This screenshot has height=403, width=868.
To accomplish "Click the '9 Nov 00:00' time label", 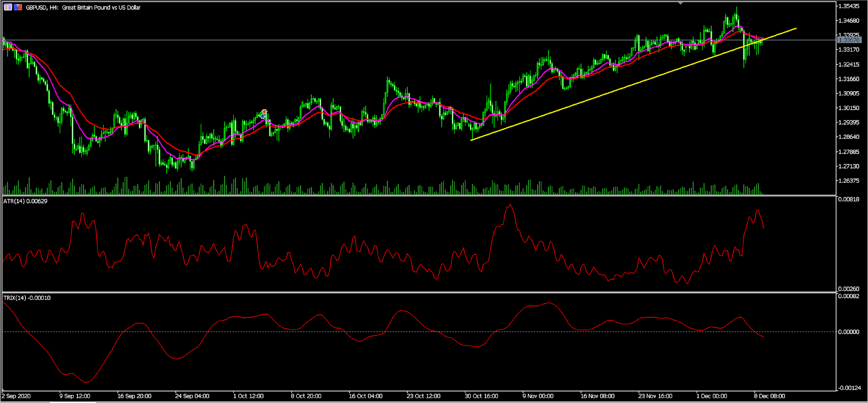I will click(538, 396).
